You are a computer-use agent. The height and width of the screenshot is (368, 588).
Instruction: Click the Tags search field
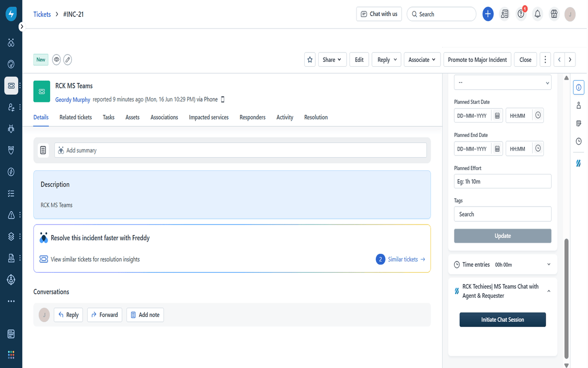(x=503, y=214)
